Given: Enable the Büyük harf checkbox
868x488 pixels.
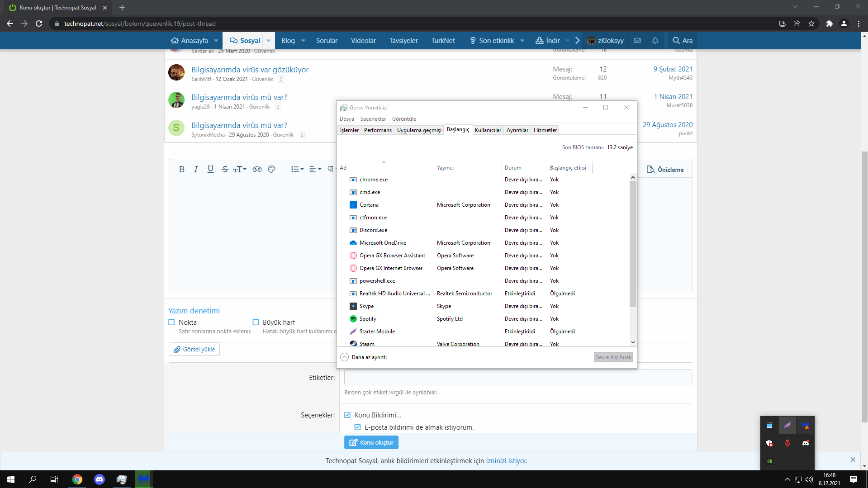Looking at the screenshot, I should pyautogui.click(x=256, y=322).
